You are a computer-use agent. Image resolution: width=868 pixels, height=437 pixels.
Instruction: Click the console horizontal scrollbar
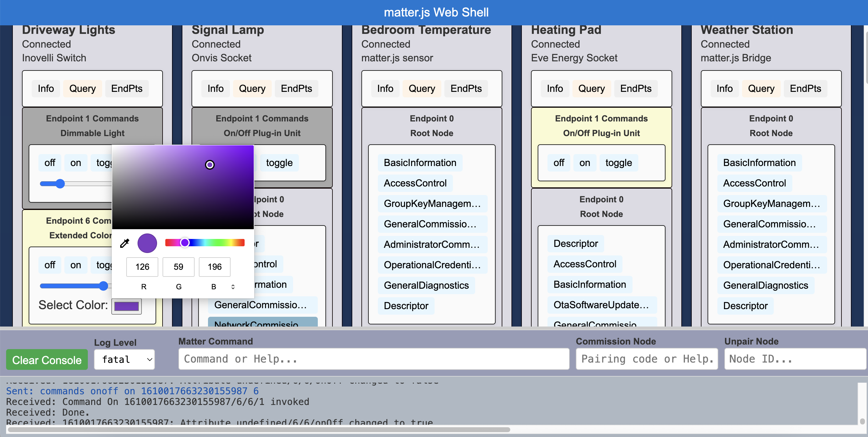pyautogui.click(x=258, y=430)
